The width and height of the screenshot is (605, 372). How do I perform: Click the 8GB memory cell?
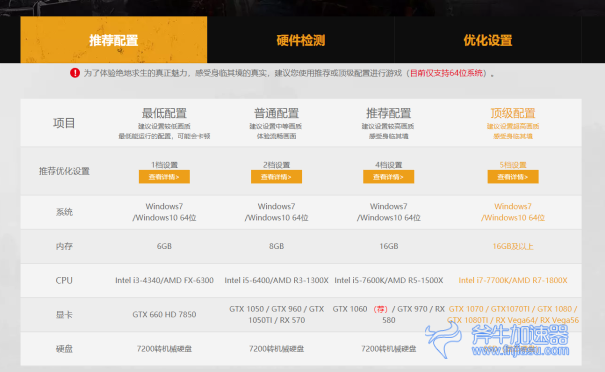[276, 246]
